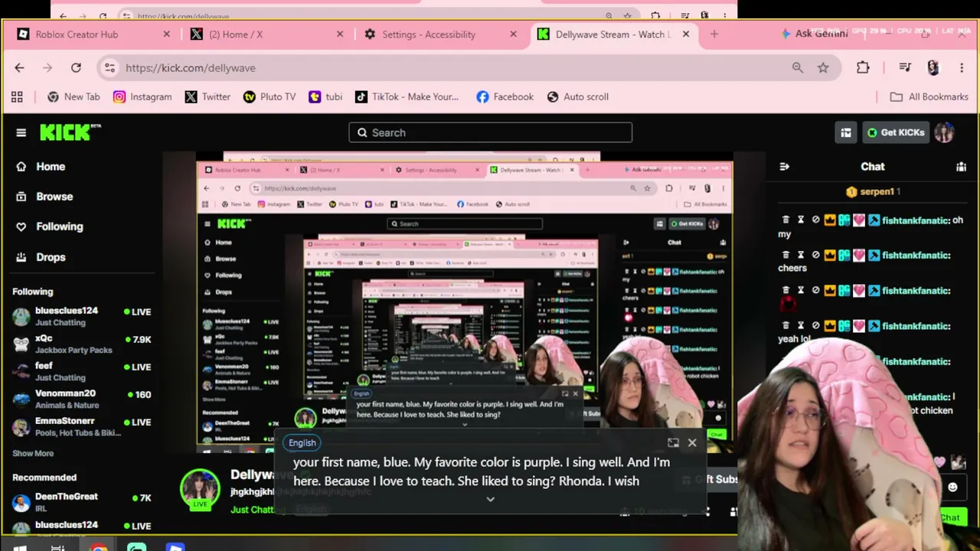The height and width of the screenshot is (551, 980).
Task: Open the Chrome extensions puzzle icon
Action: (x=863, y=67)
